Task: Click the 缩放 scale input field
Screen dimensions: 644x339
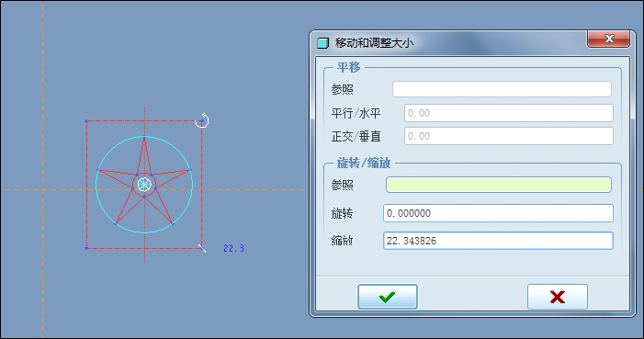Action: pyautogui.click(x=498, y=241)
